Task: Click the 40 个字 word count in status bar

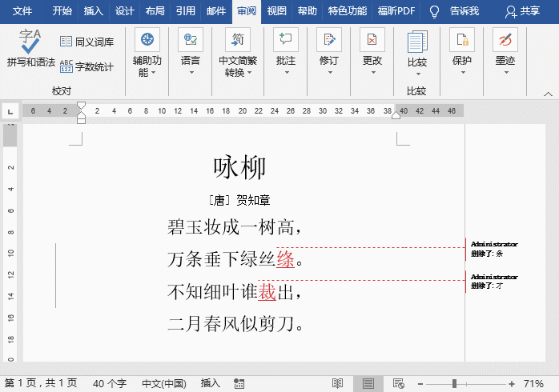Action: (110, 383)
